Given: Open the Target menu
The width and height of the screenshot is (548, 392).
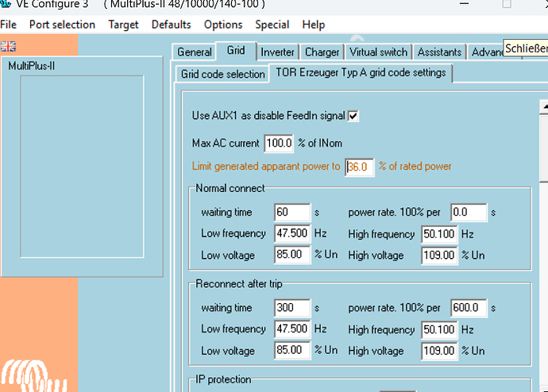Looking at the screenshot, I should coord(123,25).
